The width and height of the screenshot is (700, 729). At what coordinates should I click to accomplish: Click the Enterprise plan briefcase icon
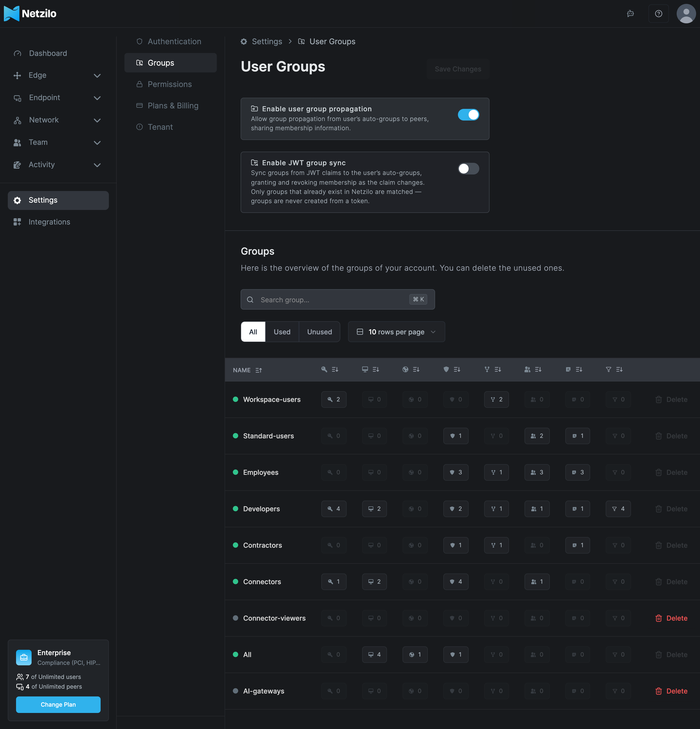coord(24,658)
